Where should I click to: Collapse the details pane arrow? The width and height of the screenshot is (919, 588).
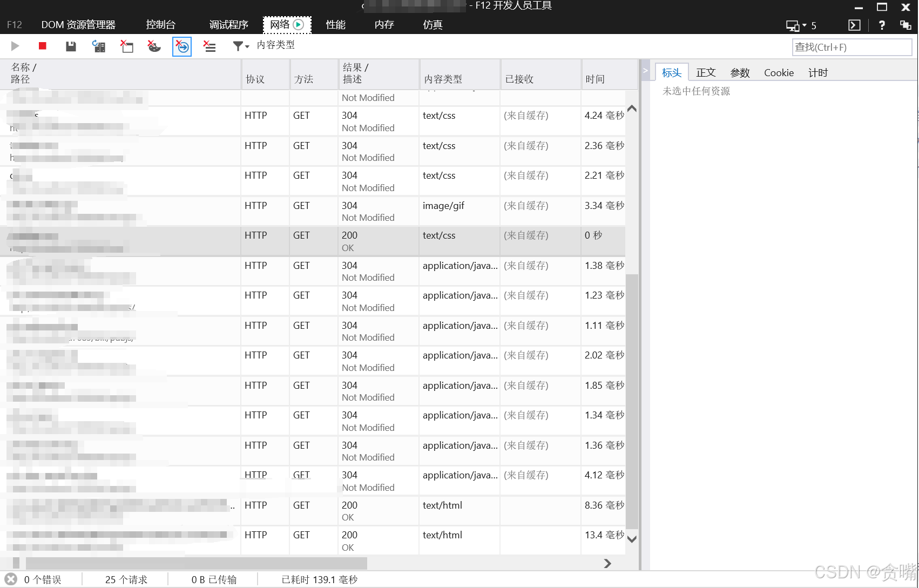pos(645,71)
